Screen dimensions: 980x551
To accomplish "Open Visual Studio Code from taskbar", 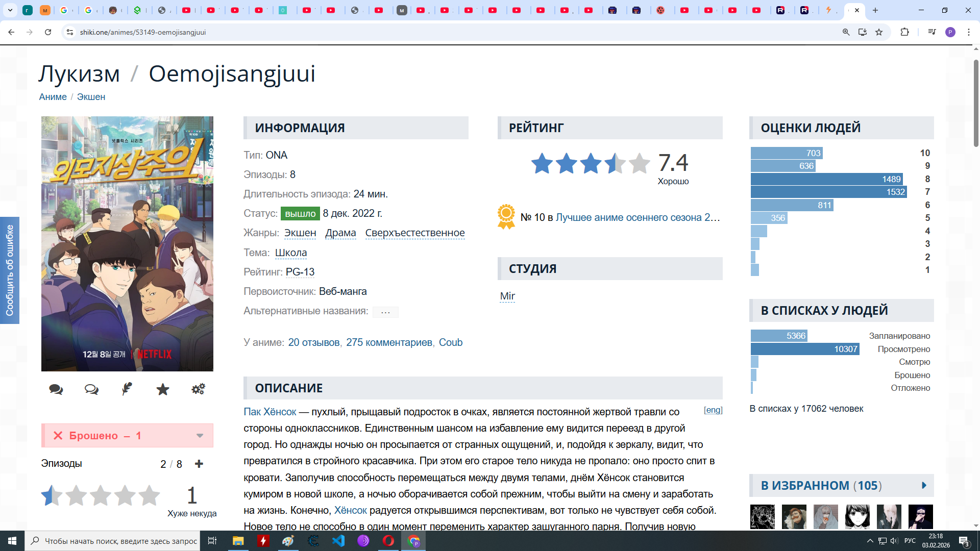I will click(x=338, y=541).
